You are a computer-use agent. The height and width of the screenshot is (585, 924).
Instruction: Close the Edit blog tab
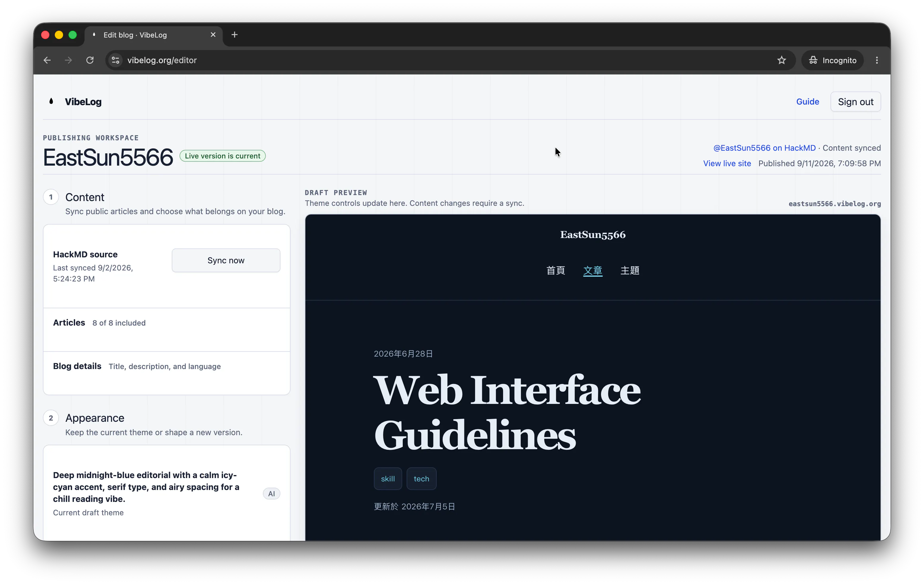213,35
